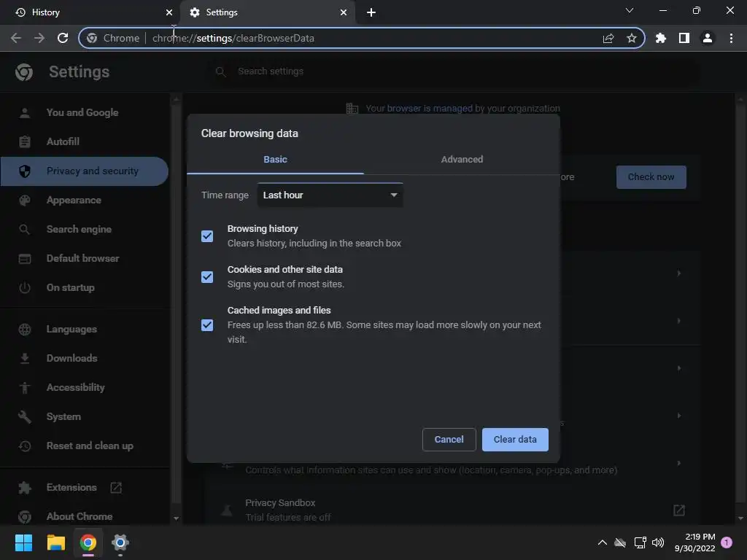Open Privacy and security section
This screenshot has width=747, height=560.
click(x=85, y=171)
